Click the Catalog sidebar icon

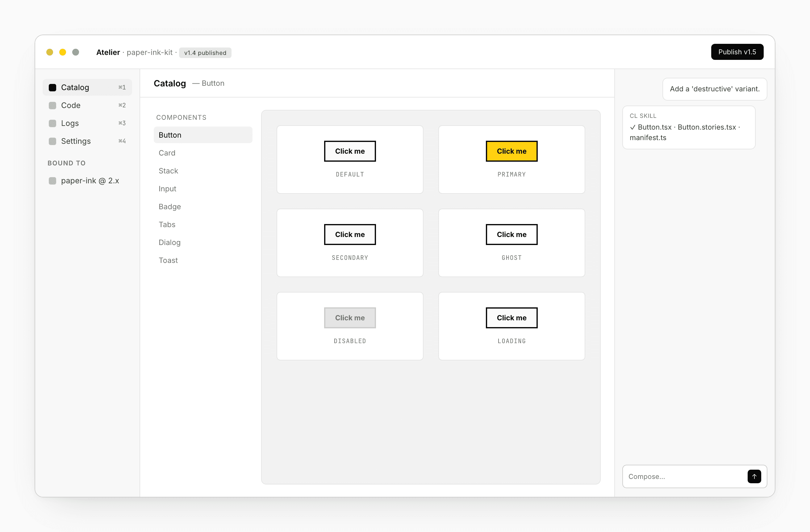click(x=52, y=87)
